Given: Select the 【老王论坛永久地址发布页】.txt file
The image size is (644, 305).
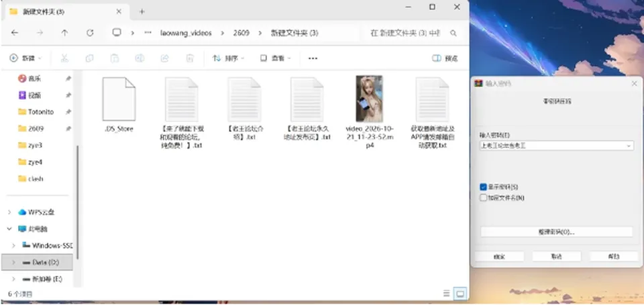Looking at the screenshot, I should [307, 109].
